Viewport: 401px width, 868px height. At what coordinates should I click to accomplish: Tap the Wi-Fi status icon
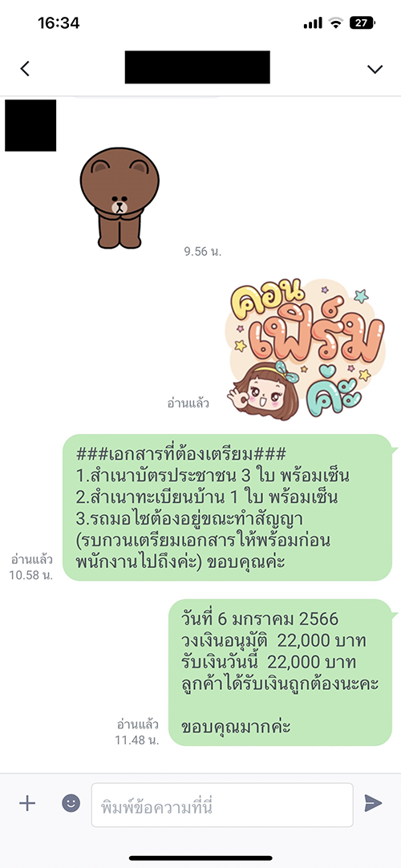point(335,22)
